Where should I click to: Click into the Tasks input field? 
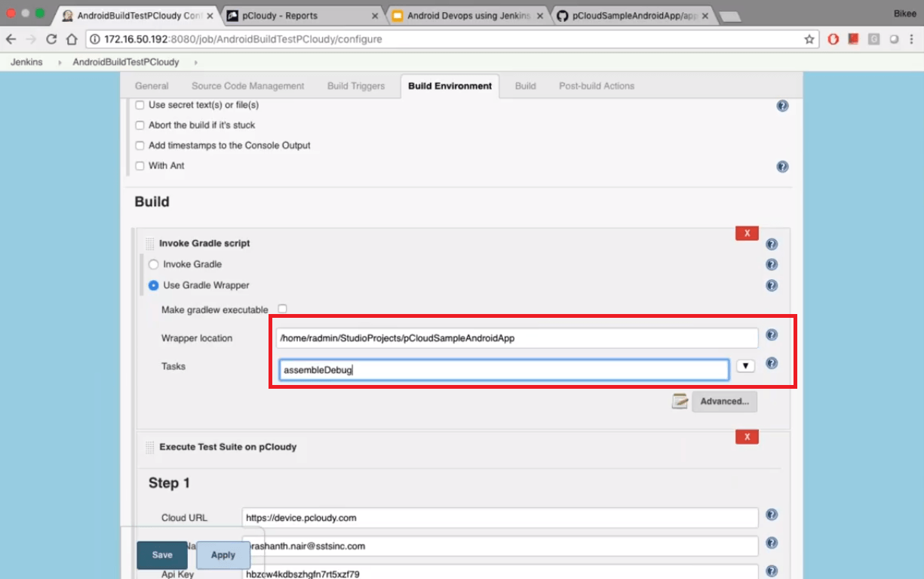click(x=504, y=370)
